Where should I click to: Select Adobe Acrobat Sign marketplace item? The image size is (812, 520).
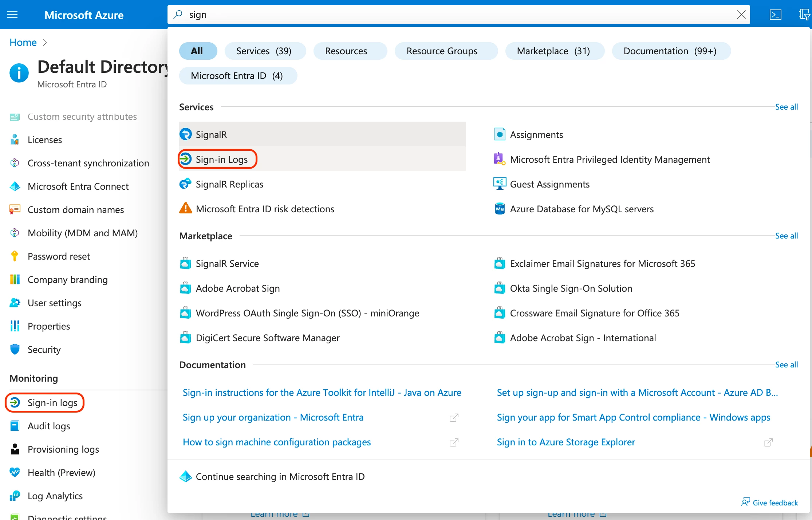pos(237,288)
